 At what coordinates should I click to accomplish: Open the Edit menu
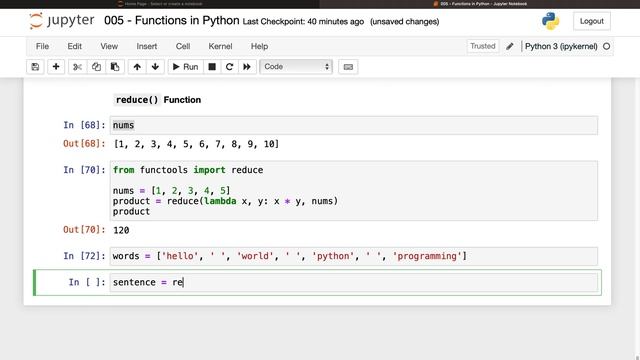coord(75,47)
